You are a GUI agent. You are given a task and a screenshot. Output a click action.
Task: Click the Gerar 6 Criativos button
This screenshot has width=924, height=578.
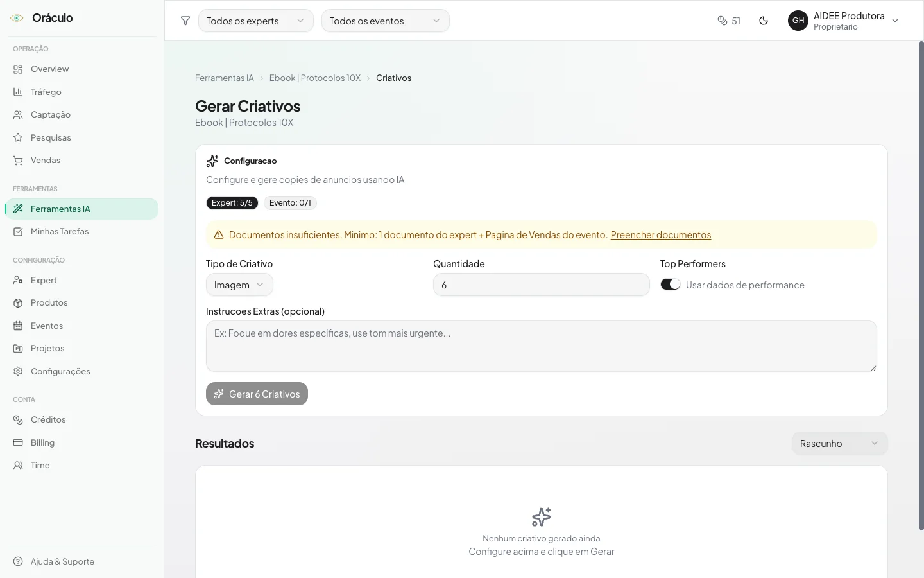point(257,394)
